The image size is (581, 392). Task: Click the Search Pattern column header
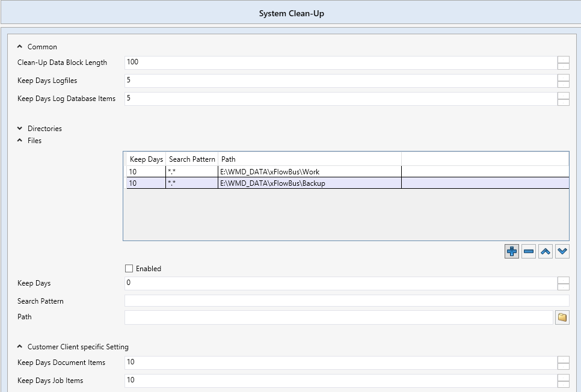pos(192,159)
